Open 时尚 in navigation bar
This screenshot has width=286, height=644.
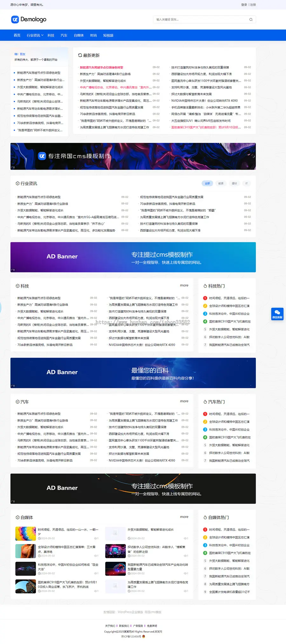[93, 35]
